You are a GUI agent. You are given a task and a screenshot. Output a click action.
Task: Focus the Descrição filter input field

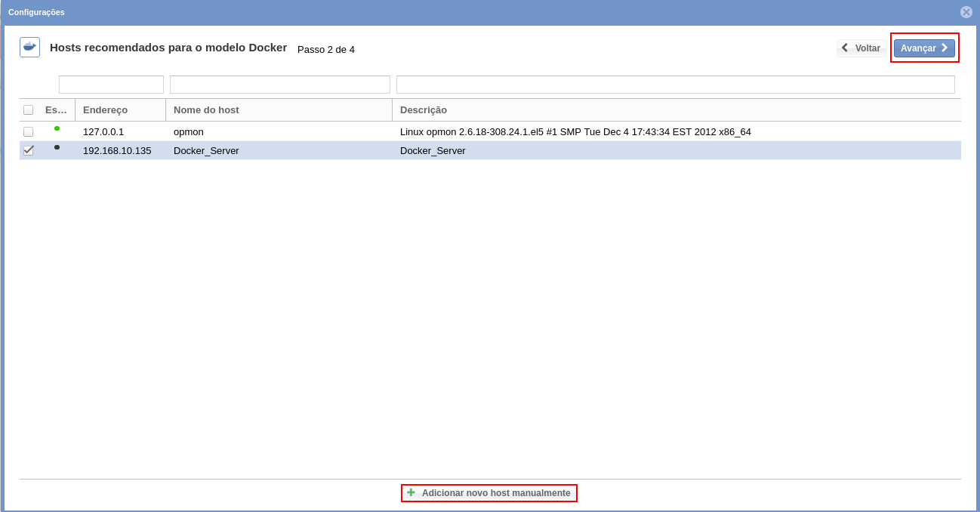tap(675, 85)
